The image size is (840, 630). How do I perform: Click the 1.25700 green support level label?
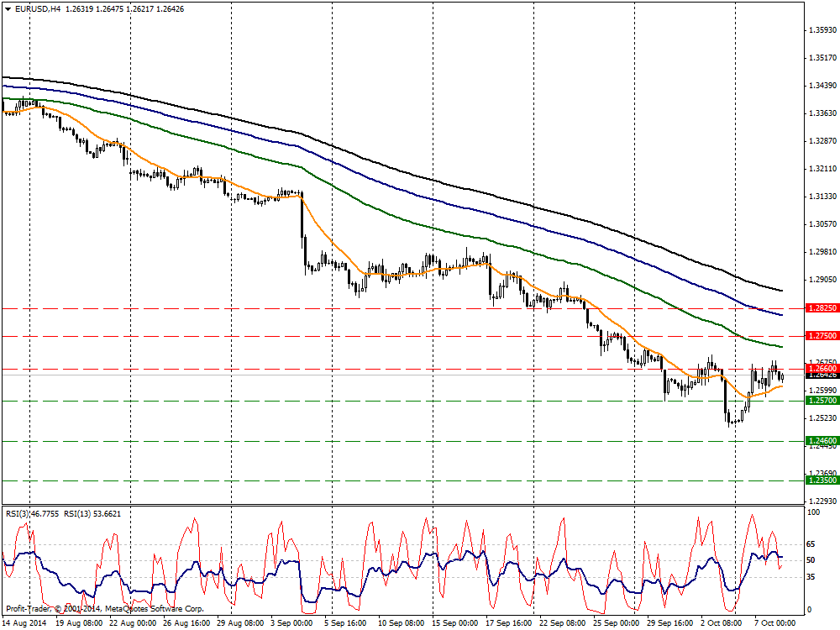822,400
